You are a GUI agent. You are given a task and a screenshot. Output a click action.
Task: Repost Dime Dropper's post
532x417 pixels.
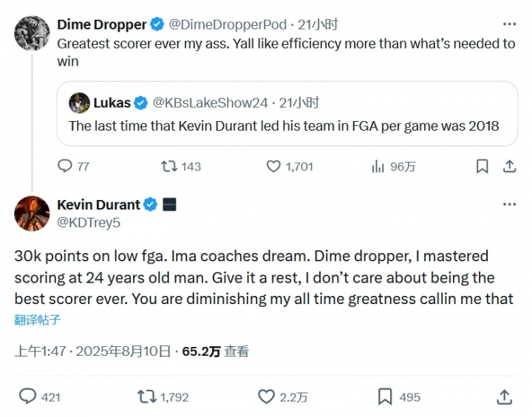tap(169, 166)
